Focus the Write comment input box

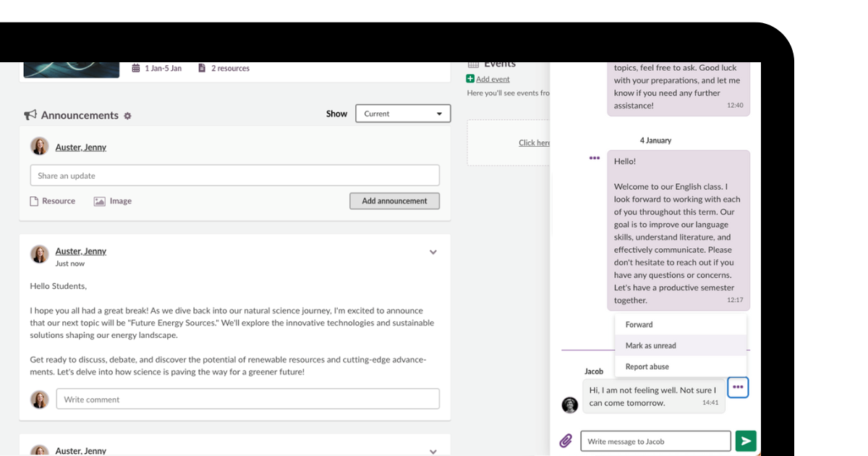pyautogui.click(x=247, y=400)
